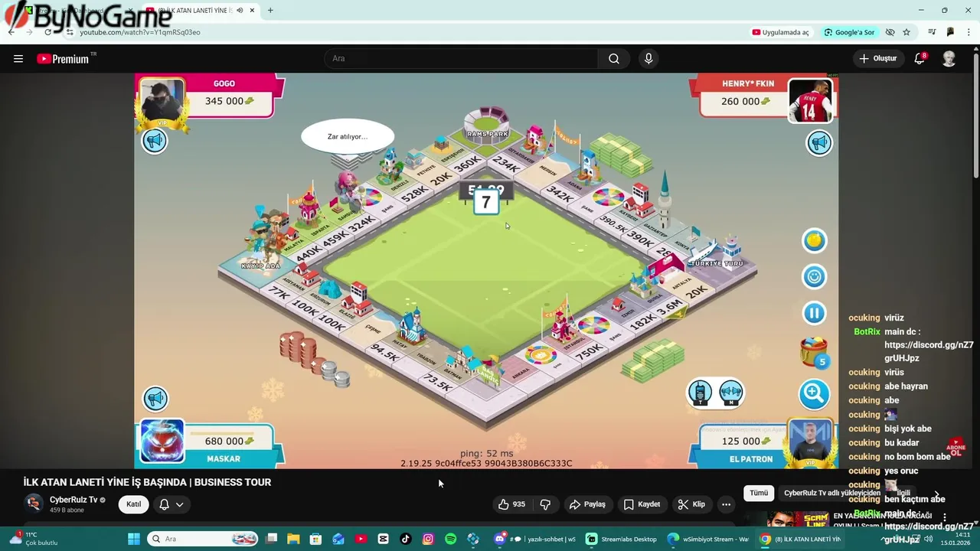Open the gift basket with 5 badge

[x=814, y=351]
